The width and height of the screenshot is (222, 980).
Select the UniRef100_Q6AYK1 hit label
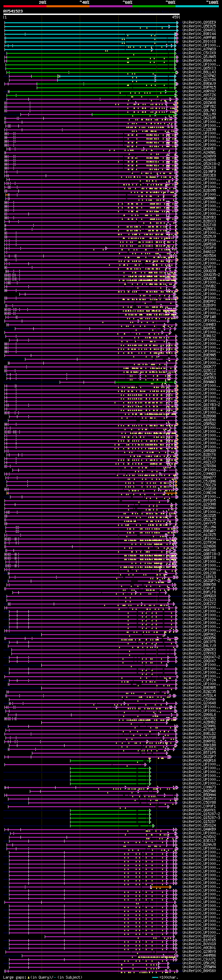point(199,810)
